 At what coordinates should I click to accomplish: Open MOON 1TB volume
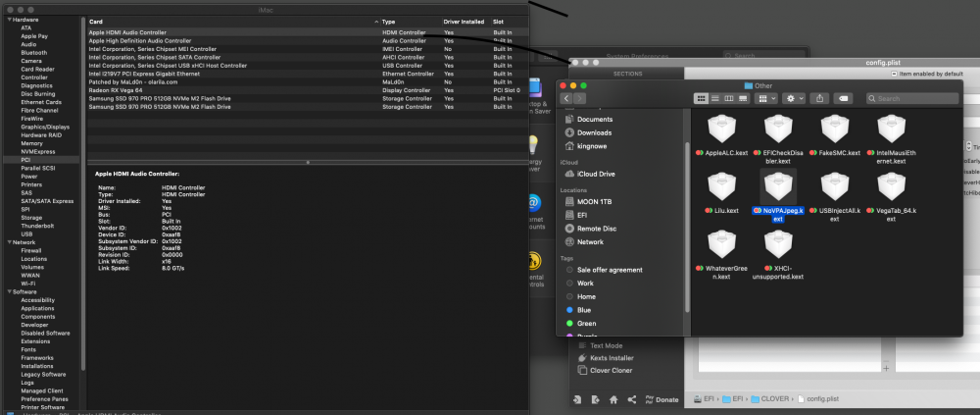pos(588,201)
